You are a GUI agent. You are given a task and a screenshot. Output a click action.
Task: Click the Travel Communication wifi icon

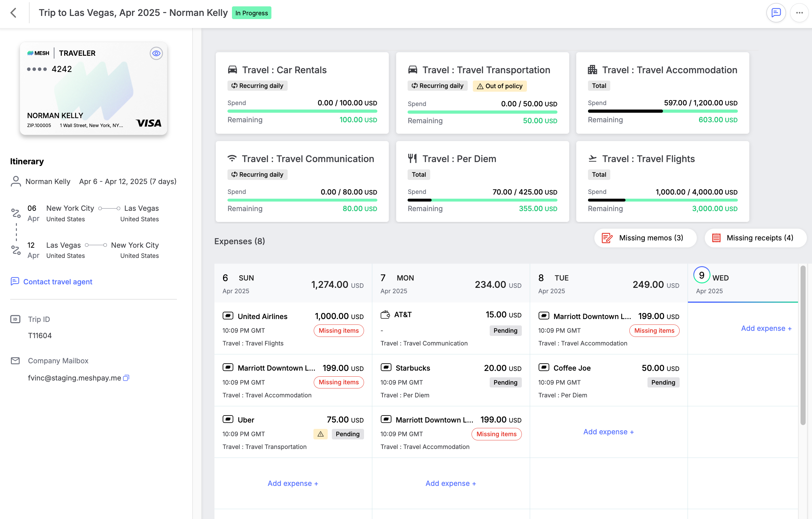click(x=232, y=158)
